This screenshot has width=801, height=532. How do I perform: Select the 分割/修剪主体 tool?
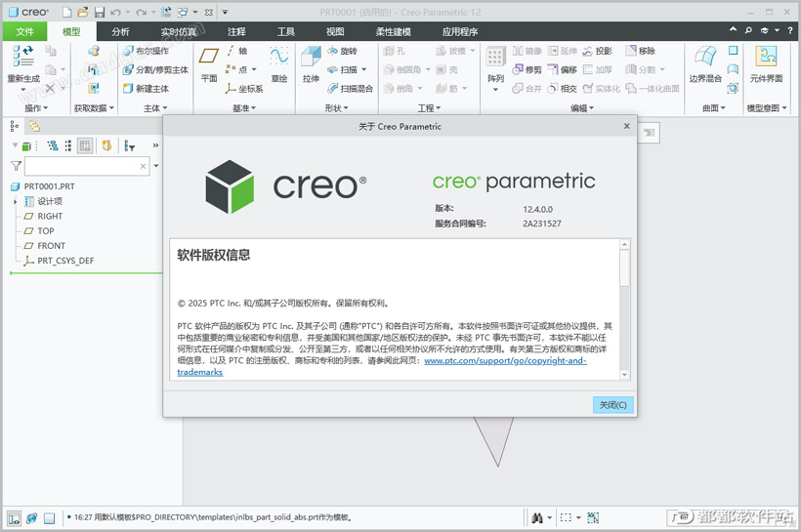[156, 69]
